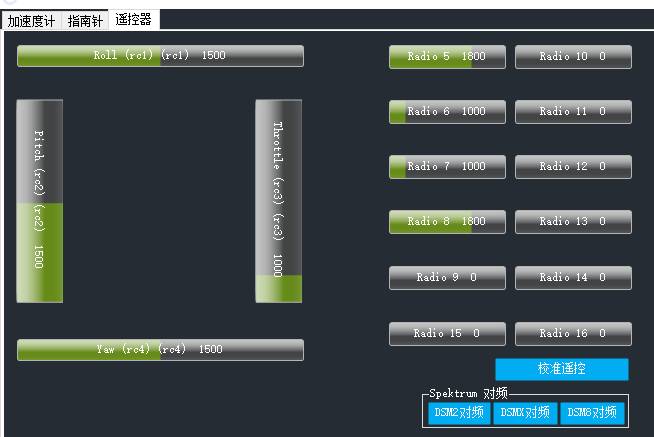Click the Roll (rc1) progress bar
The width and height of the screenshot is (654, 437).
[160, 56]
